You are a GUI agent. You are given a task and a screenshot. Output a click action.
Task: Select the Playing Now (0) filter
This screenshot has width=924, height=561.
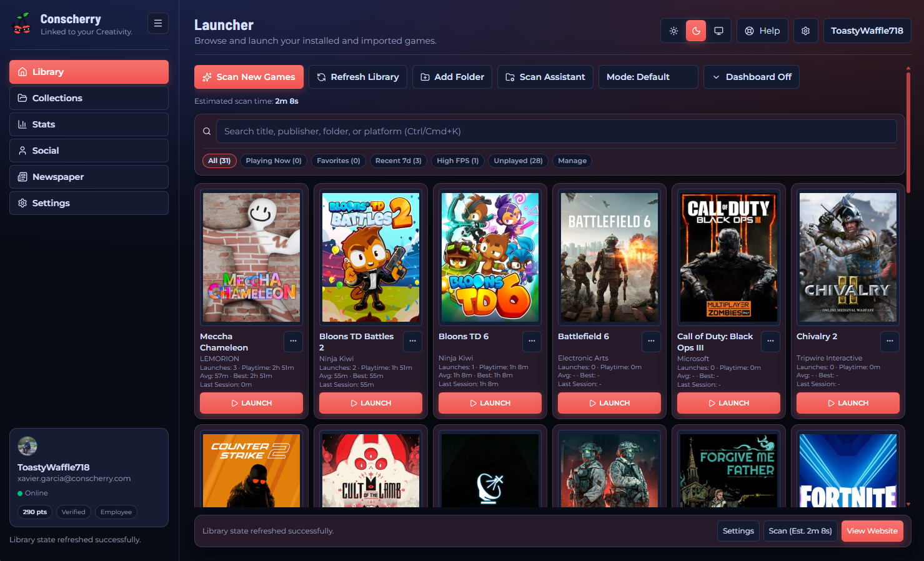274,161
